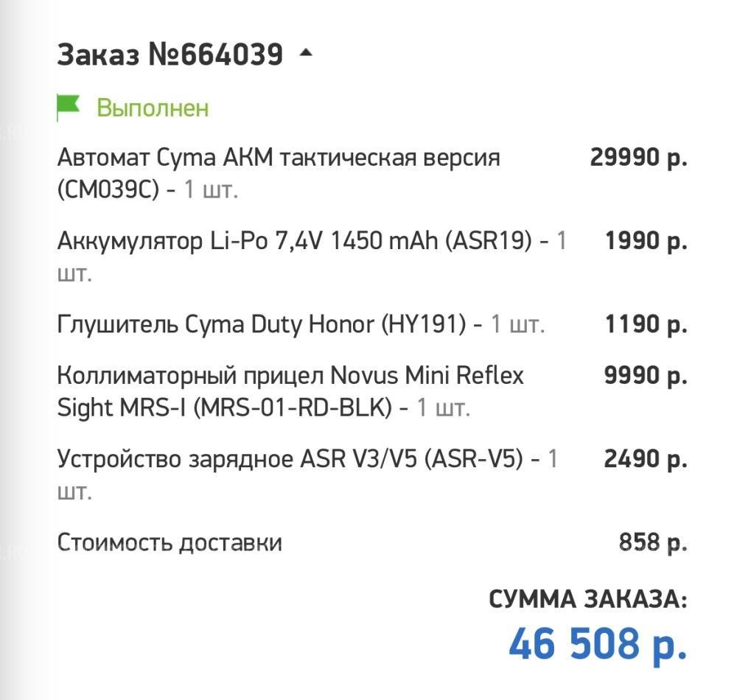Open the Аккумулятор Li-Po 7,4V item
The height and width of the screenshot is (700, 737).
click(x=294, y=241)
